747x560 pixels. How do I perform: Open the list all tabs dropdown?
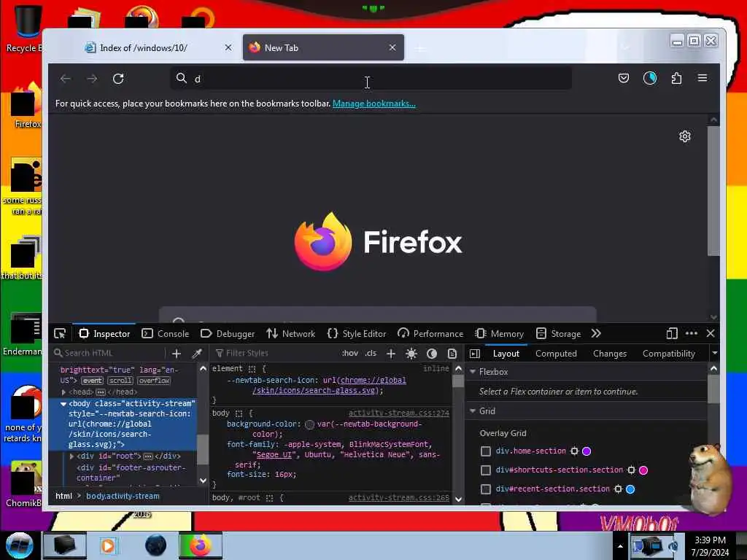click(x=625, y=47)
